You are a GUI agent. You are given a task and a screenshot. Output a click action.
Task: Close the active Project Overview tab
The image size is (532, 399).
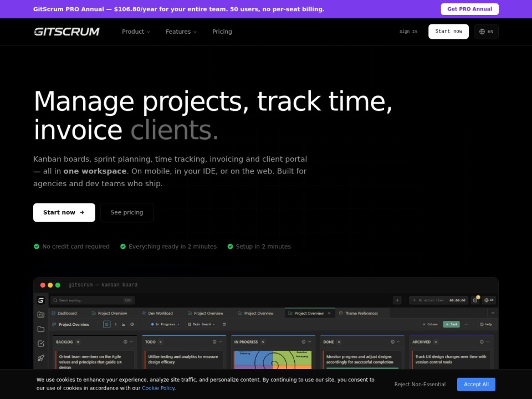(329, 313)
